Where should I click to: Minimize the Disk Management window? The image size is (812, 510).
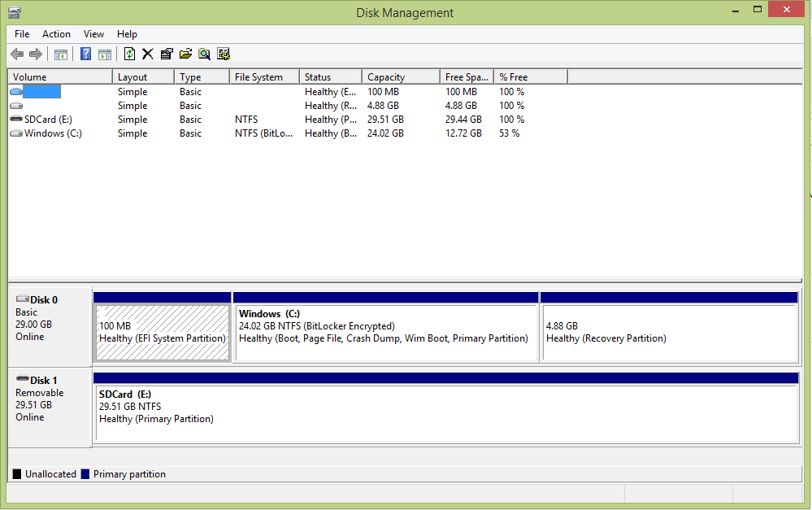pos(735,10)
